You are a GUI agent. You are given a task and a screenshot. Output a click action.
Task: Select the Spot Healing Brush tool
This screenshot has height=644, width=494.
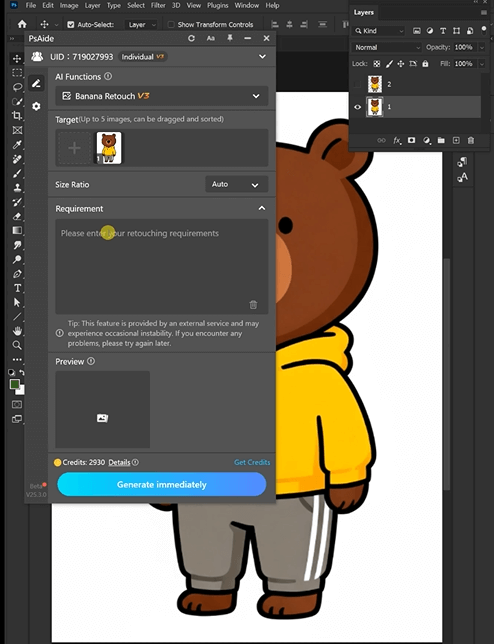pos(17,159)
